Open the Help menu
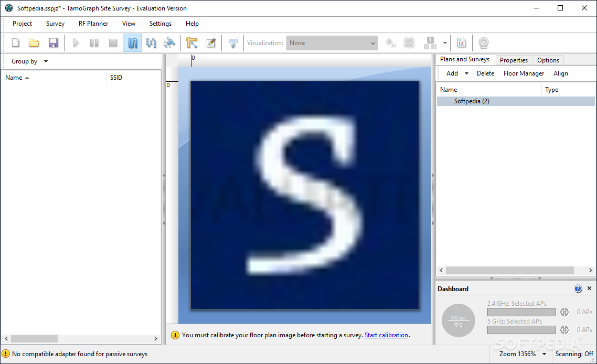 (x=192, y=24)
